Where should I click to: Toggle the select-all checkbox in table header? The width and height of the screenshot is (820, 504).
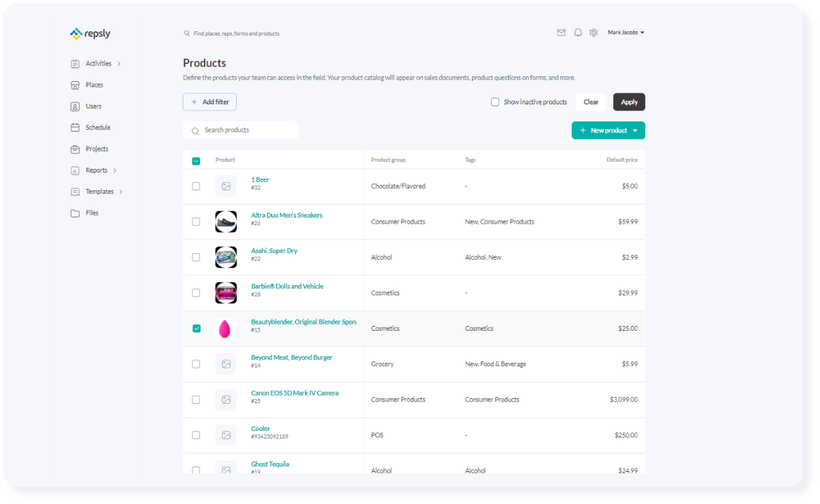pos(196,161)
